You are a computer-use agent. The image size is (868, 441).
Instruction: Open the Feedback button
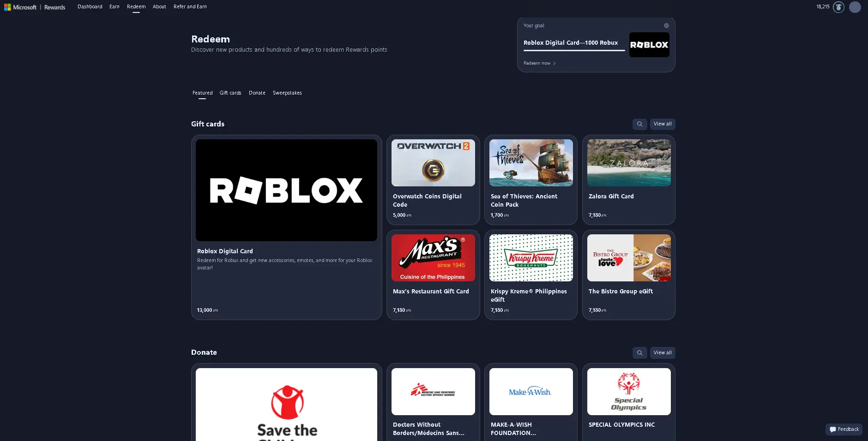click(x=844, y=429)
